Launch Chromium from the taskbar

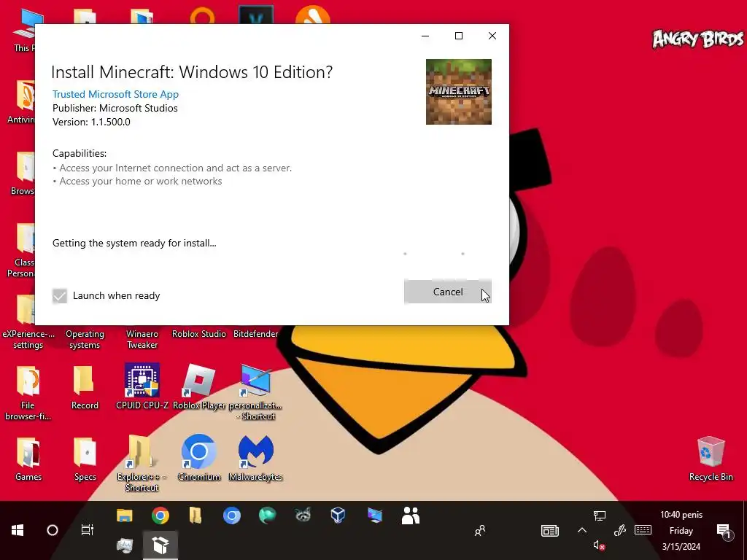click(x=231, y=516)
